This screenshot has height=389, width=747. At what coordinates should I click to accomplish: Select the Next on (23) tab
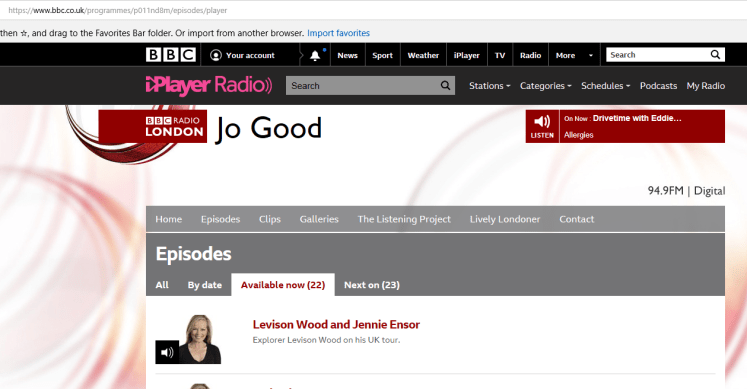(372, 285)
